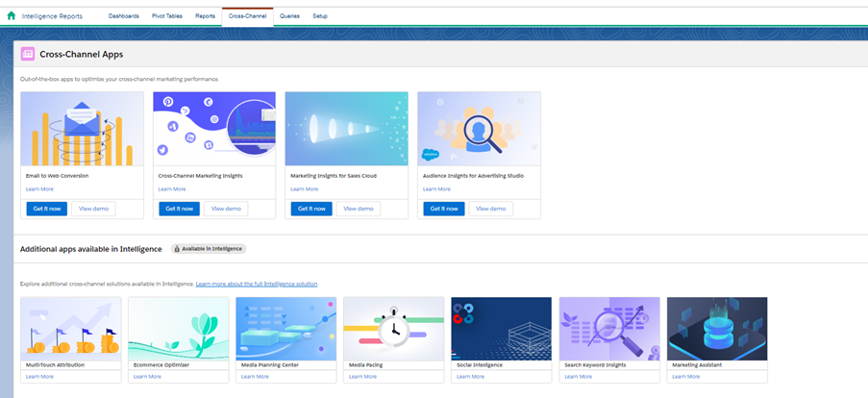Get Marketing Insights for Sales Cloud now

click(311, 209)
